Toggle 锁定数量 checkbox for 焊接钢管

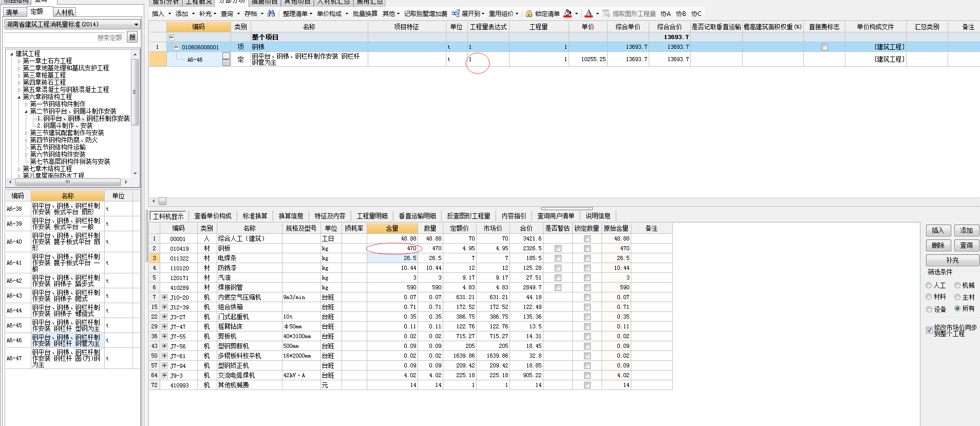pos(587,287)
